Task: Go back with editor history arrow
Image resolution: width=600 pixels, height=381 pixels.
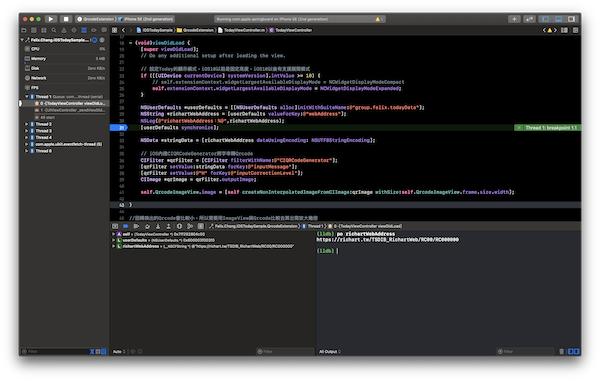Action: [x=123, y=30]
